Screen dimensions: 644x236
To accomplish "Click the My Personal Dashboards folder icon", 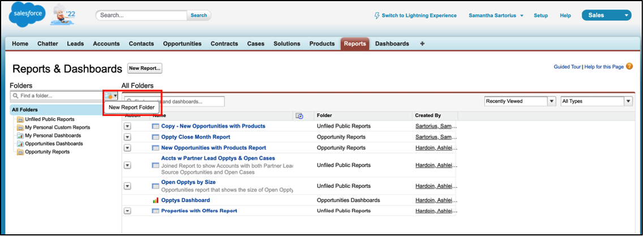I will click(x=20, y=135).
